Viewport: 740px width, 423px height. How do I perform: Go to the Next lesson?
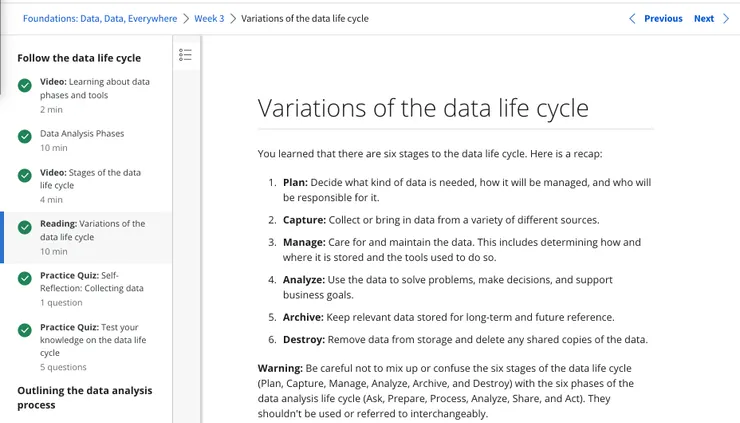704,18
